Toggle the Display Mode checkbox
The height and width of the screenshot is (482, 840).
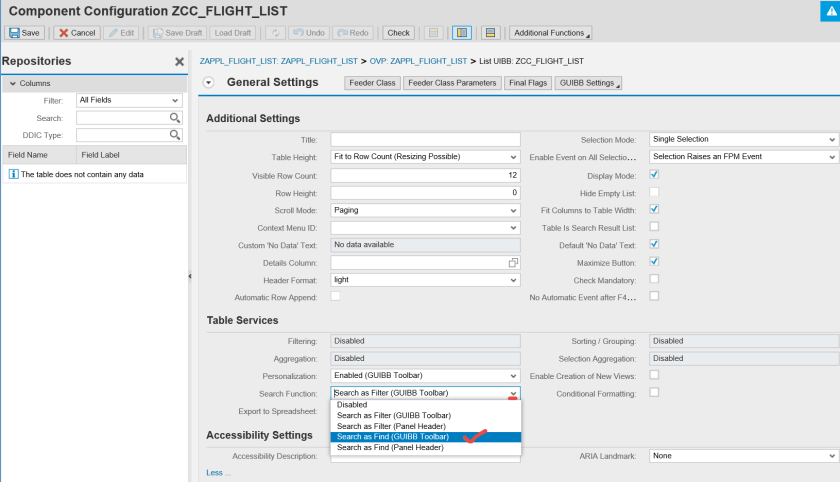click(x=654, y=174)
